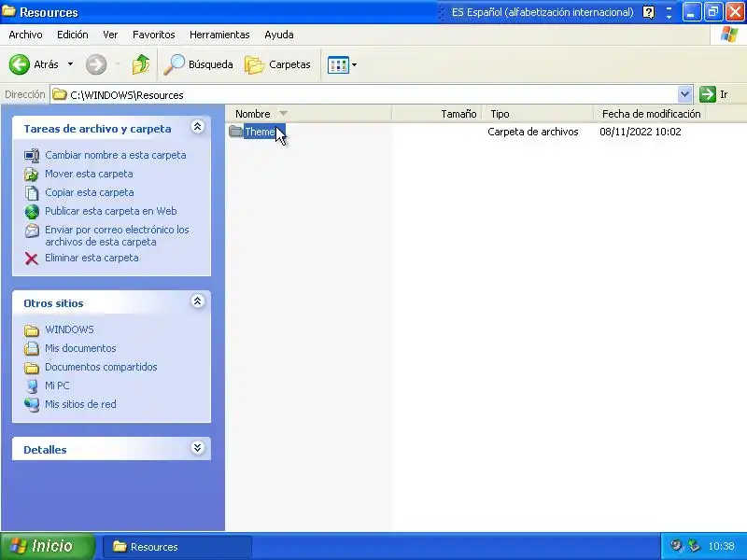Open Documentos compartidos in Otros sitios

[101, 367]
